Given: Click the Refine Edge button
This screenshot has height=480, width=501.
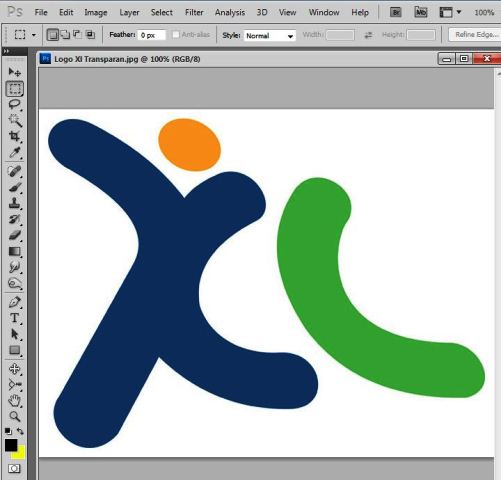Looking at the screenshot, I should (476, 34).
